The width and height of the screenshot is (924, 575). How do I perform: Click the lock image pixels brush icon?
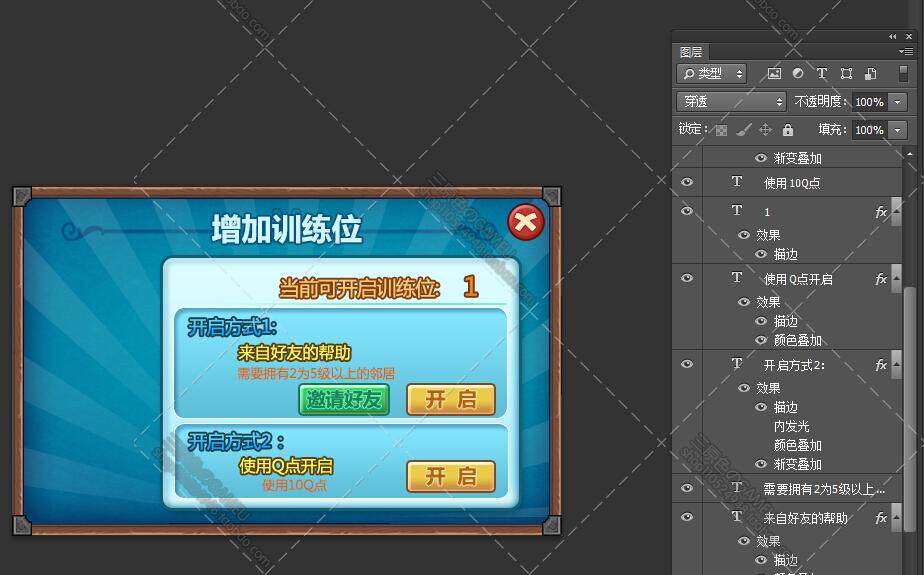tap(744, 130)
